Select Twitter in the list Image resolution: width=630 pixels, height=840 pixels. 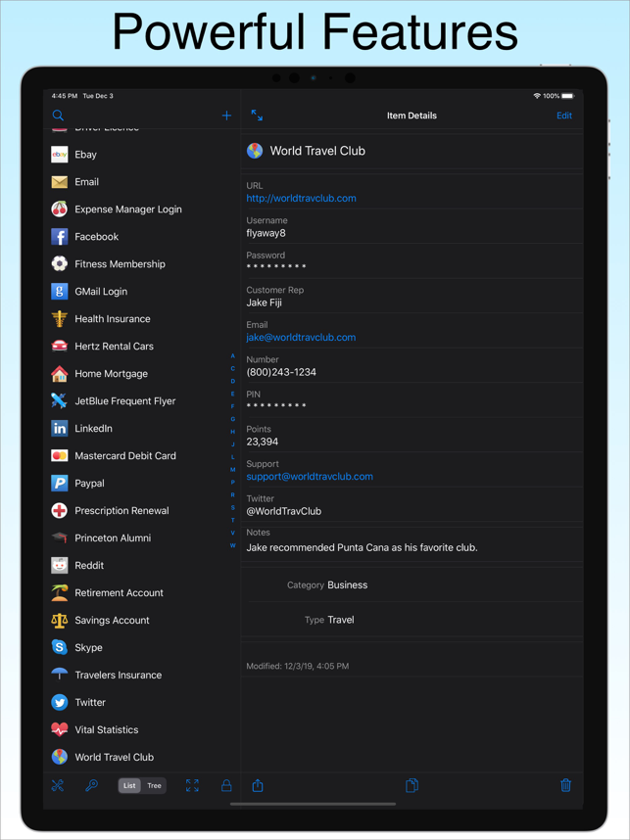(x=141, y=702)
